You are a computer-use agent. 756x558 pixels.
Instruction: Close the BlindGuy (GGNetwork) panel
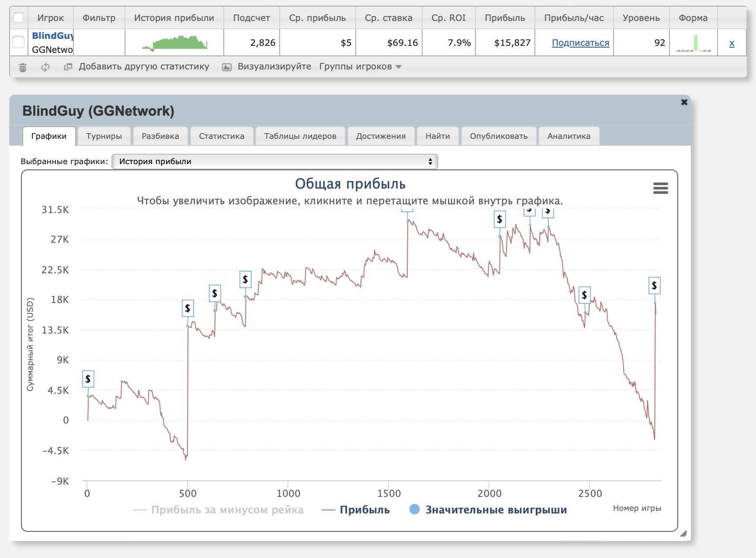pyautogui.click(x=684, y=102)
